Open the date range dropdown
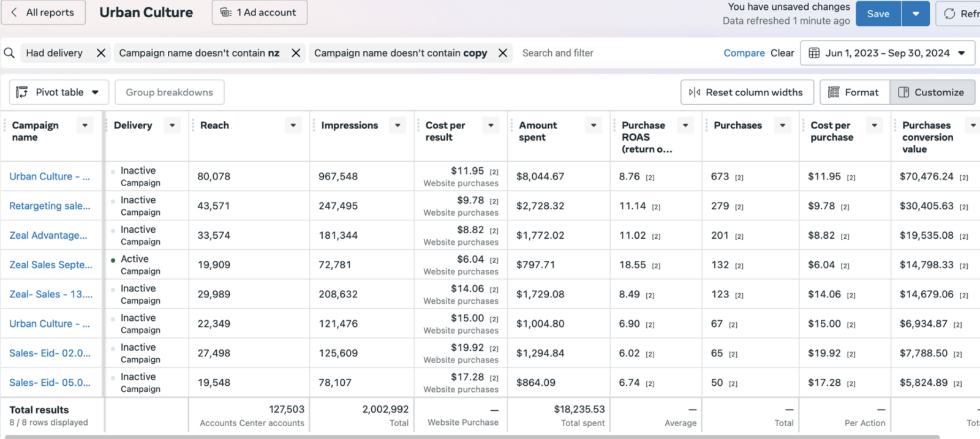The height and width of the screenshot is (439, 980). coord(962,53)
